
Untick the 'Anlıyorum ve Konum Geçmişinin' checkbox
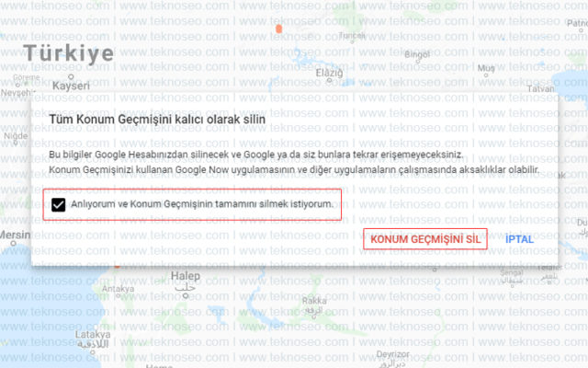[59, 204]
